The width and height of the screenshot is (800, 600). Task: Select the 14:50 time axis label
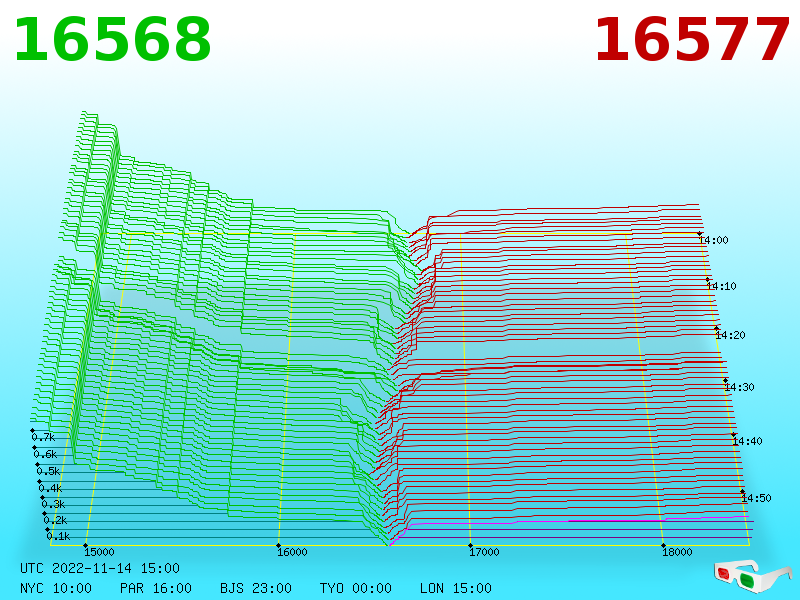(x=756, y=498)
